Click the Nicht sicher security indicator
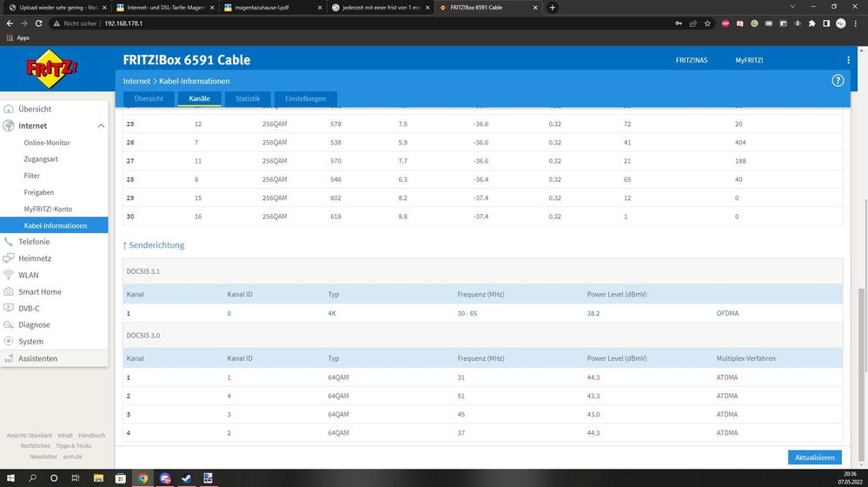Screen dimensions: 868x487 (x=76, y=23)
